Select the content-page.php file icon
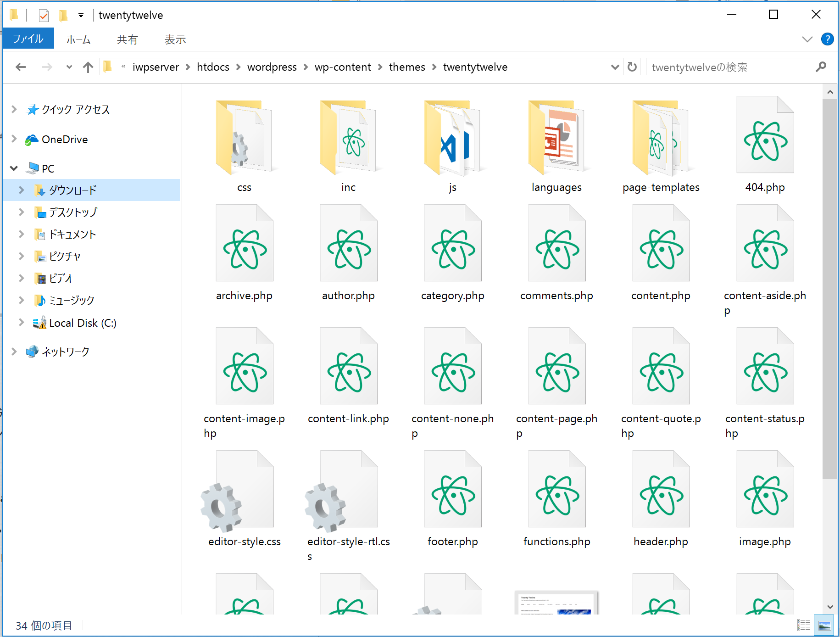 click(x=556, y=366)
